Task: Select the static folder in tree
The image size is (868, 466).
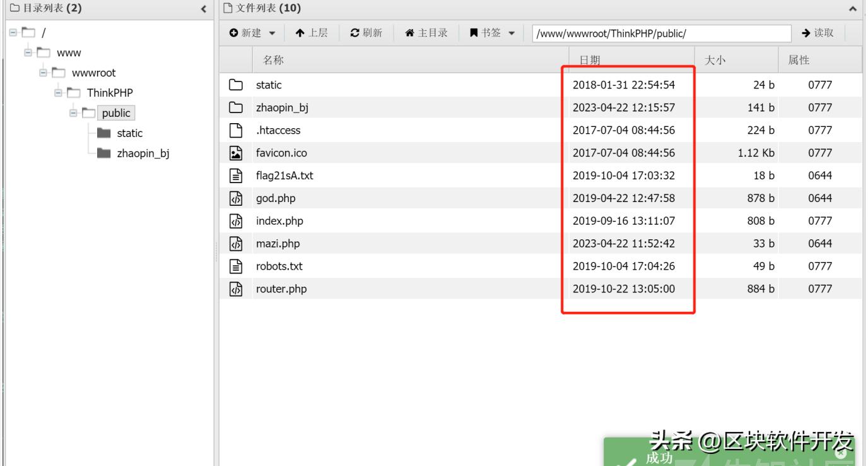Action: pos(129,133)
